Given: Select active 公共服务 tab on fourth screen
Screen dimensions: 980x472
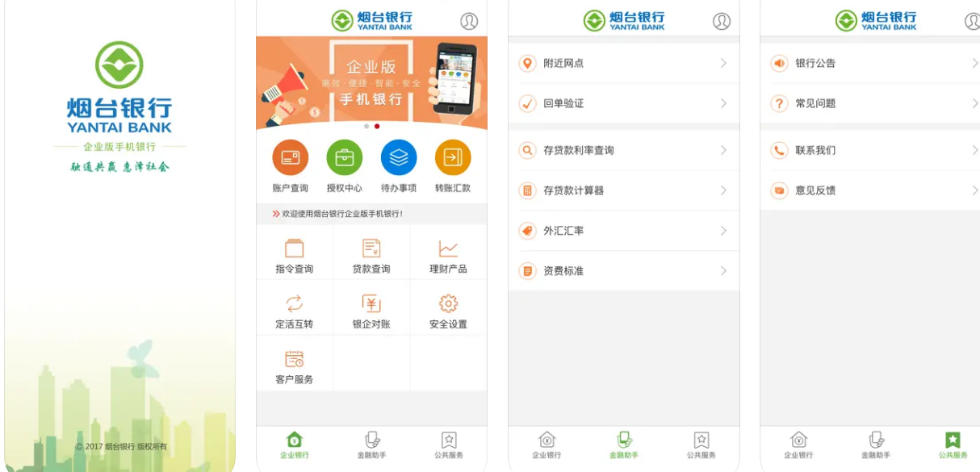Looking at the screenshot, I should point(953,445).
